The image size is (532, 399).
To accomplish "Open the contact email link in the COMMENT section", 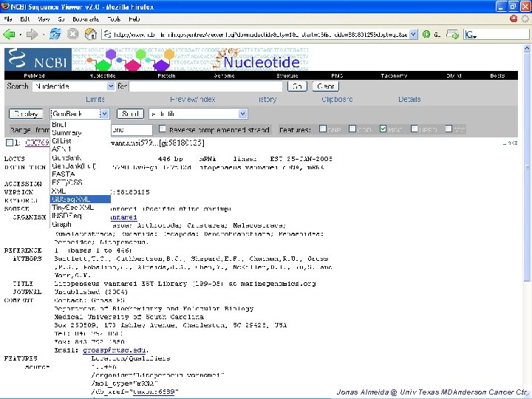I will (x=115, y=350).
